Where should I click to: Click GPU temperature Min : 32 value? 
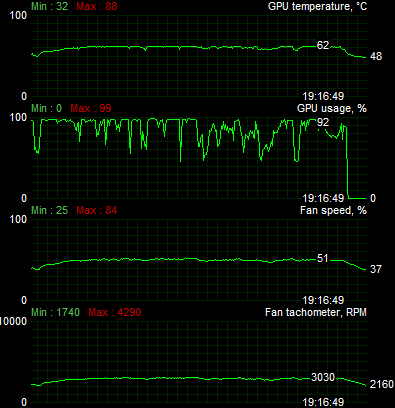pyautogui.click(x=50, y=6)
